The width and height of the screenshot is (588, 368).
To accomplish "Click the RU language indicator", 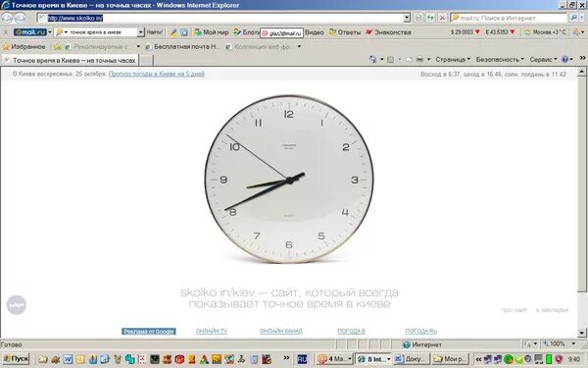I will point(302,359).
